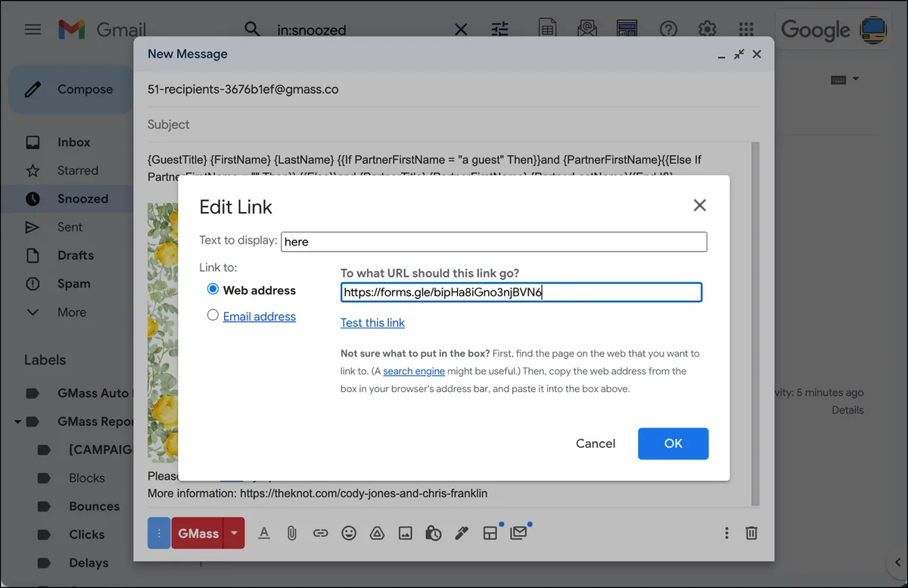Image resolution: width=908 pixels, height=588 pixels.
Task: Select the Web address radio button
Action: coord(213,289)
